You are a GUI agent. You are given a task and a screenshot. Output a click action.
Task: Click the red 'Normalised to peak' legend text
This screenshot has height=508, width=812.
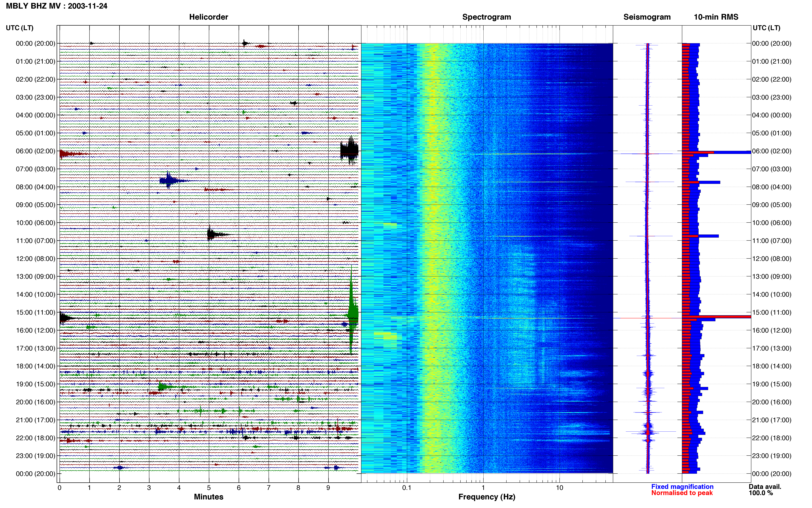tap(682, 493)
